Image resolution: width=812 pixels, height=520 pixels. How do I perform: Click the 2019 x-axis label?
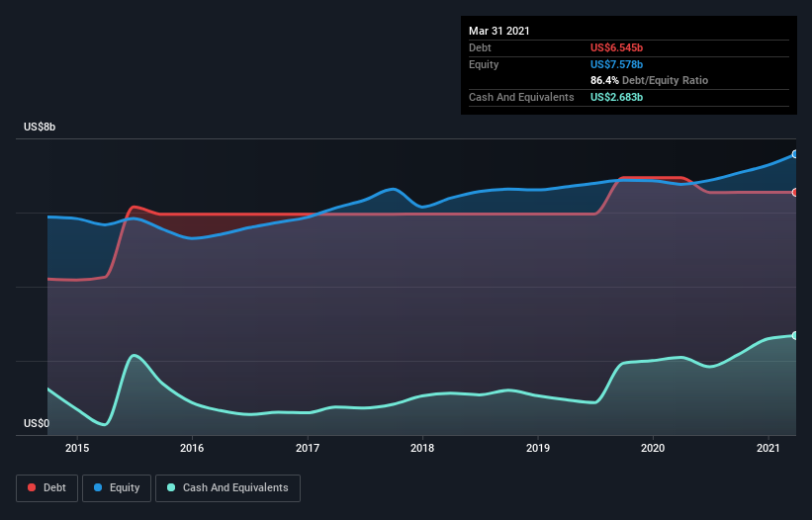point(538,448)
